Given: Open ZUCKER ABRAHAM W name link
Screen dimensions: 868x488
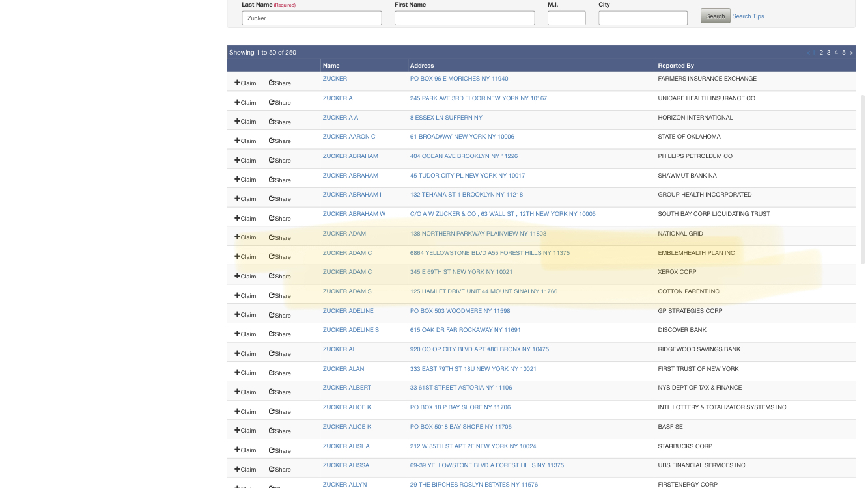Looking at the screenshot, I should [354, 214].
